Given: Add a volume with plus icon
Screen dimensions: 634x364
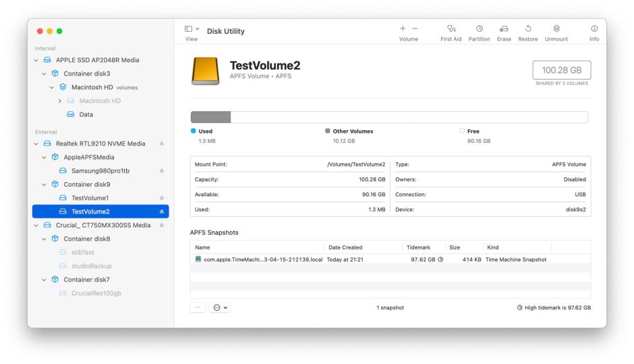Looking at the screenshot, I should [403, 29].
